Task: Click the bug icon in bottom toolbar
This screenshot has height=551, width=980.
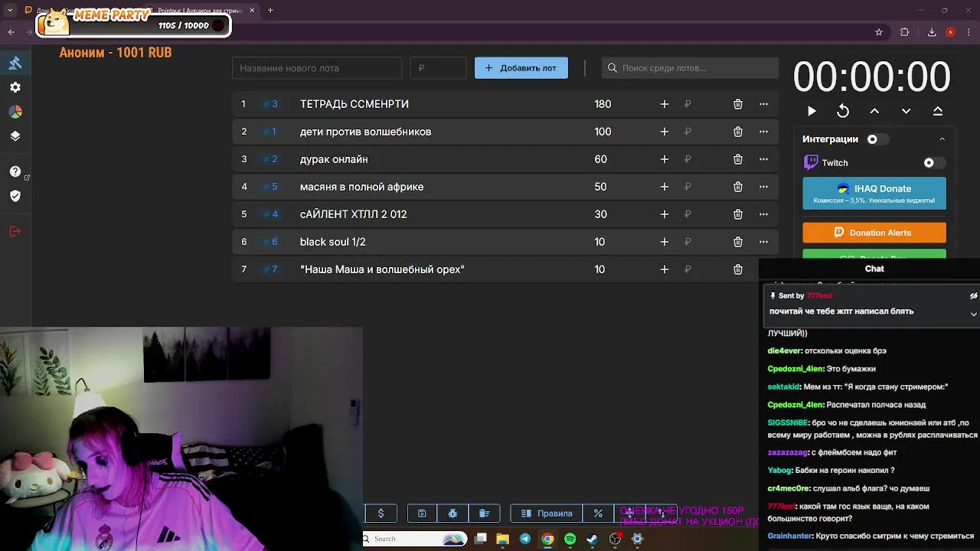Action: [x=452, y=514]
